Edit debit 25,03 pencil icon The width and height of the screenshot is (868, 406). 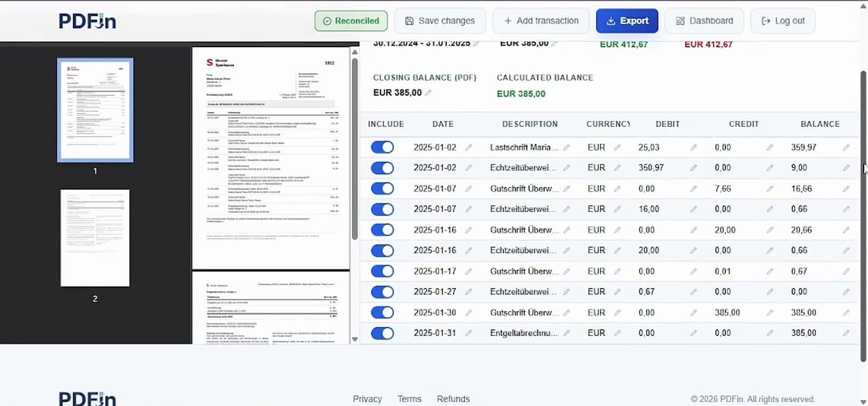[693, 147]
